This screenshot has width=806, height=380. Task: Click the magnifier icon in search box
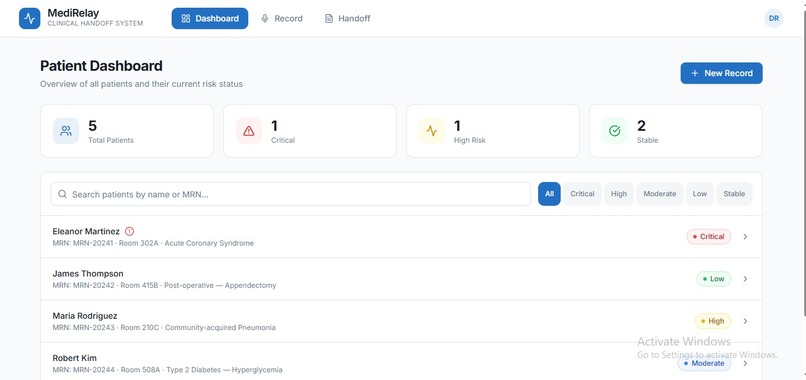coord(62,194)
